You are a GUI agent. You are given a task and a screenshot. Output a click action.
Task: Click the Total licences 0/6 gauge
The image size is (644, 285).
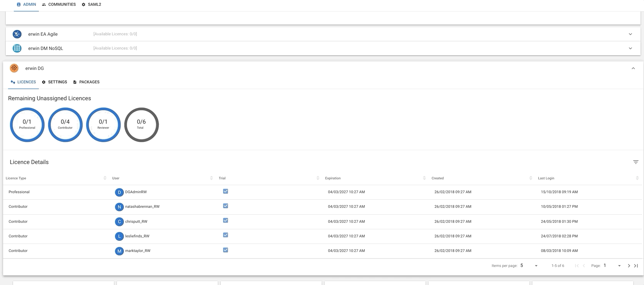tap(141, 125)
